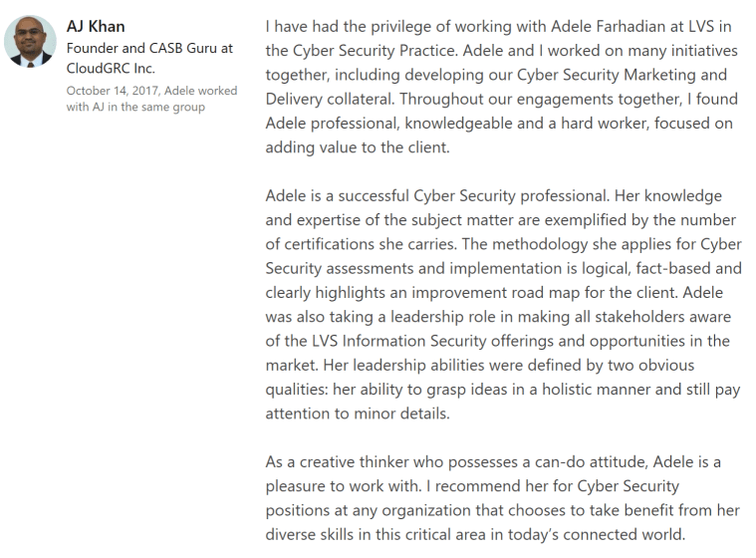Open the AJ Khan name link
Viewport: 756px width, 558px height.
[97, 26]
